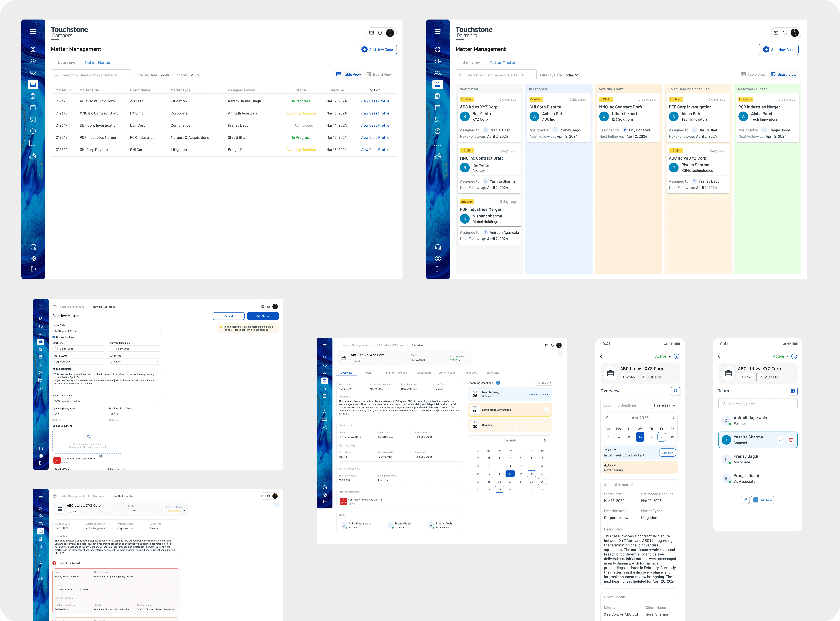Click the support headset icon in the Board View sidebar
The image size is (840, 621).
[x=438, y=247]
